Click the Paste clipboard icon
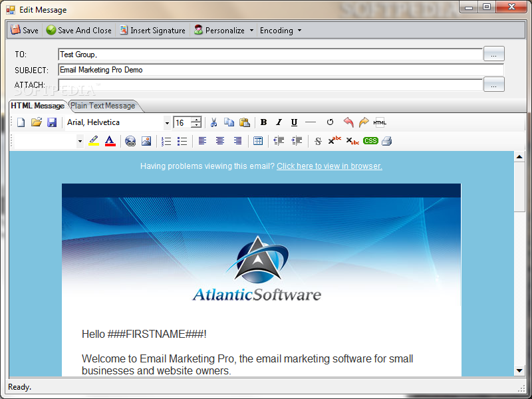Viewport: 532px width, 399px height. (x=245, y=122)
